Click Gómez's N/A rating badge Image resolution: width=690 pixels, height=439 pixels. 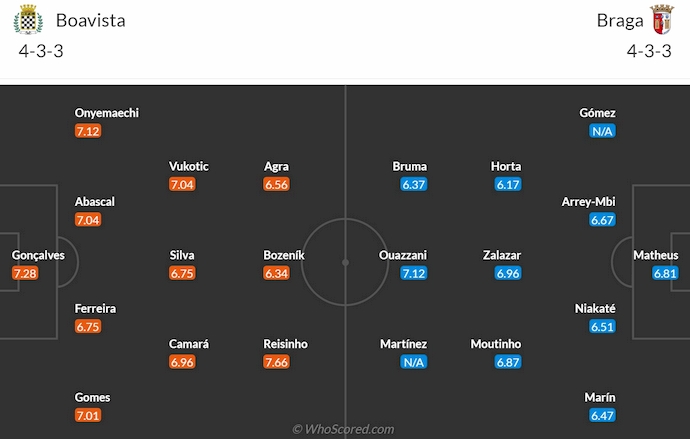tap(602, 131)
